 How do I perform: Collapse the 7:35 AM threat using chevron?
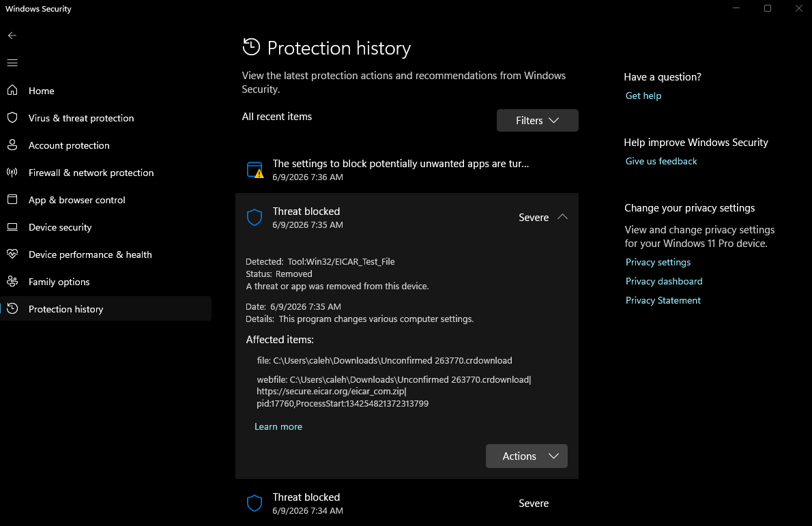tap(562, 217)
